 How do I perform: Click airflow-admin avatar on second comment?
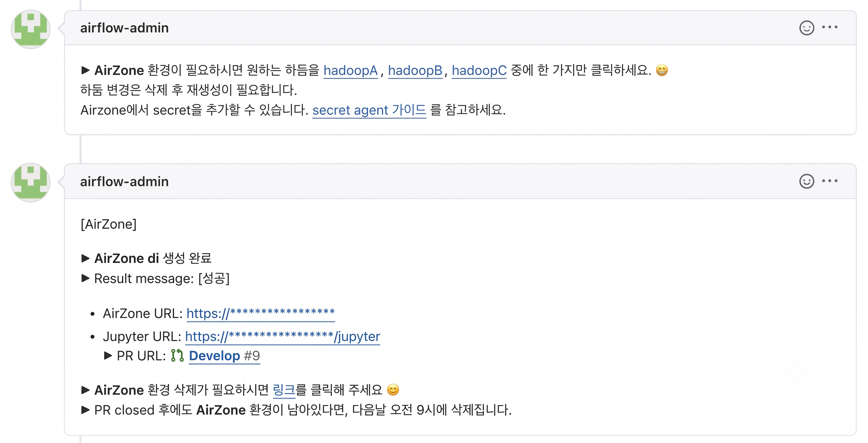(31, 183)
